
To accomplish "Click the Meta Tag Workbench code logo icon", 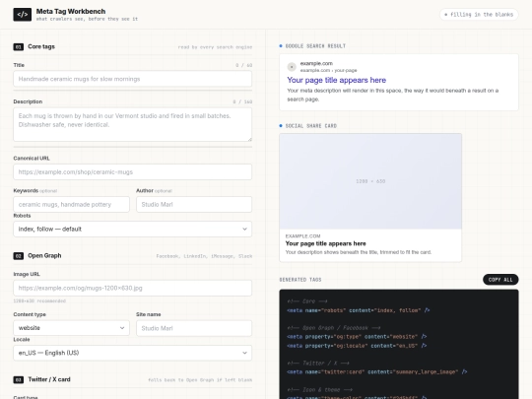I will point(23,14).
